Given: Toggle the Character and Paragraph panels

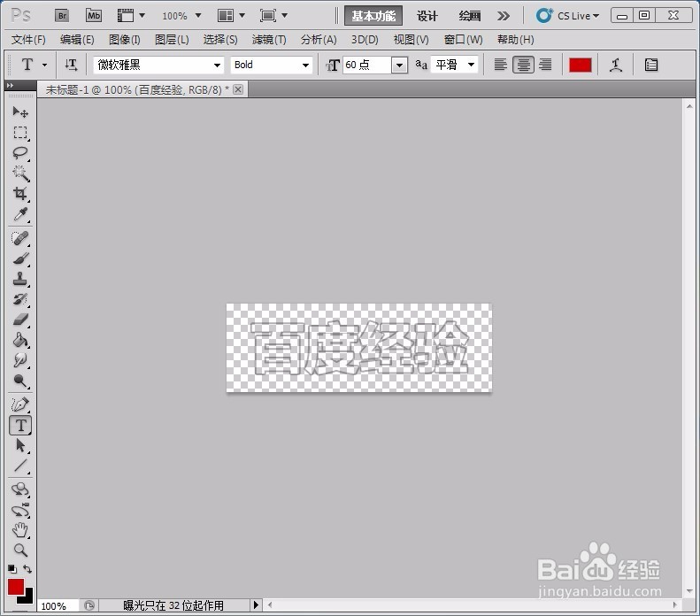Looking at the screenshot, I should pos(651,65).
